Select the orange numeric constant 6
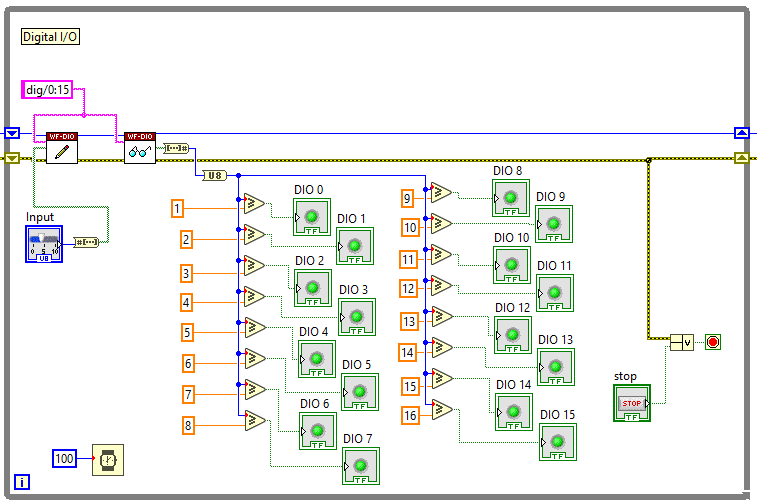Viewport: 757px width, 504px height. (x=188, y=363)
